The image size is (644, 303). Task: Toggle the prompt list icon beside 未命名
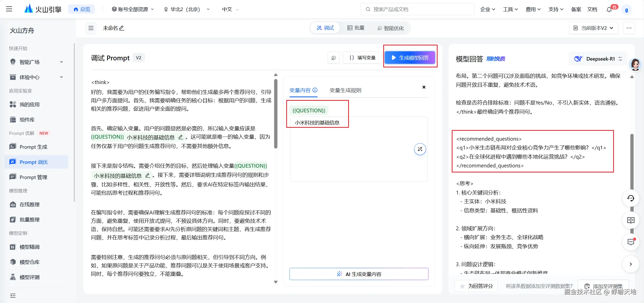pyautogui.click(x=91, y=28)
